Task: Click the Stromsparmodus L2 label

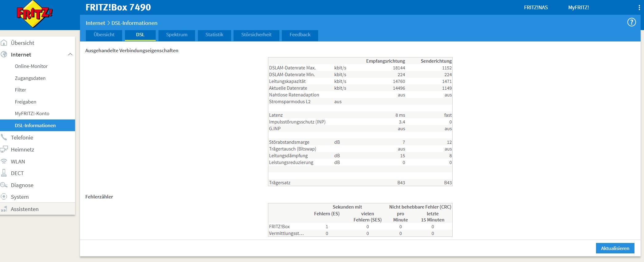Action: [x=290, y=101]
